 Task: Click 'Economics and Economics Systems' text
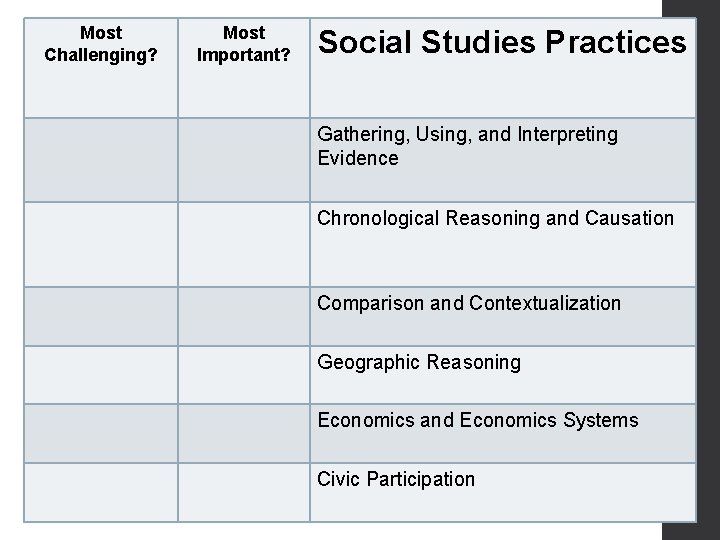coord(478,420)
